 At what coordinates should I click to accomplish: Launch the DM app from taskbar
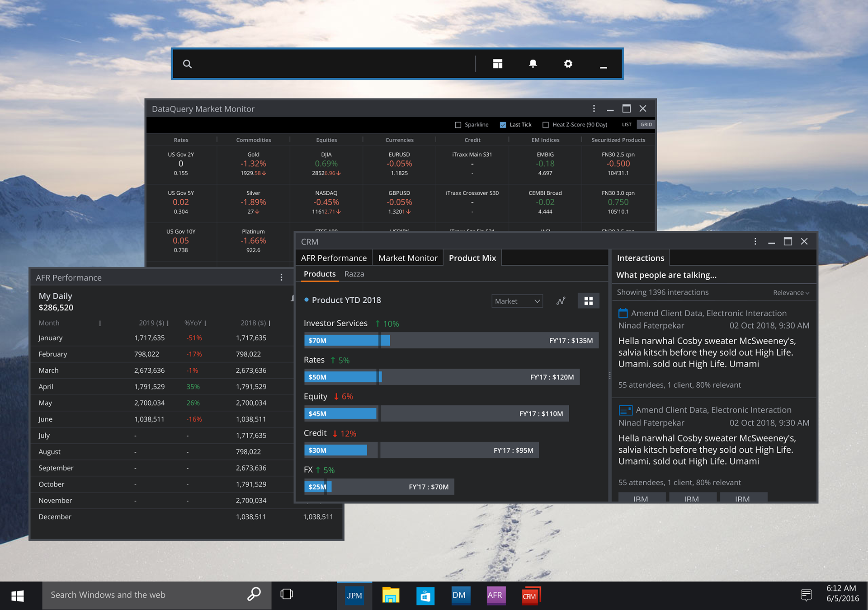[459, 595]
